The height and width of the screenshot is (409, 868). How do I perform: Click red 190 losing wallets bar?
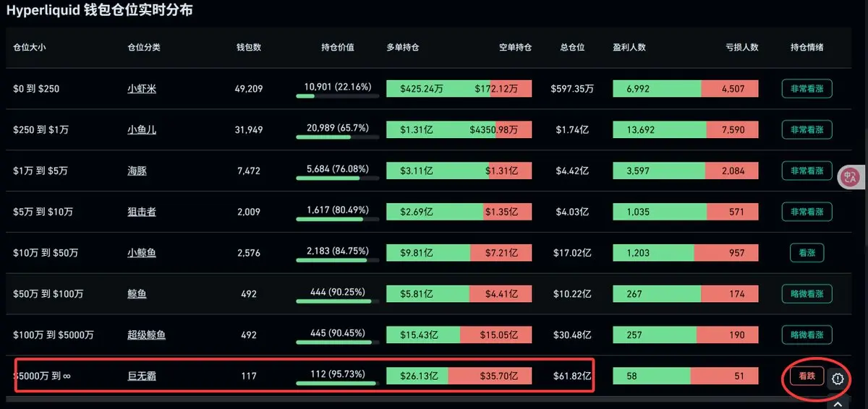tap(728, 335)
